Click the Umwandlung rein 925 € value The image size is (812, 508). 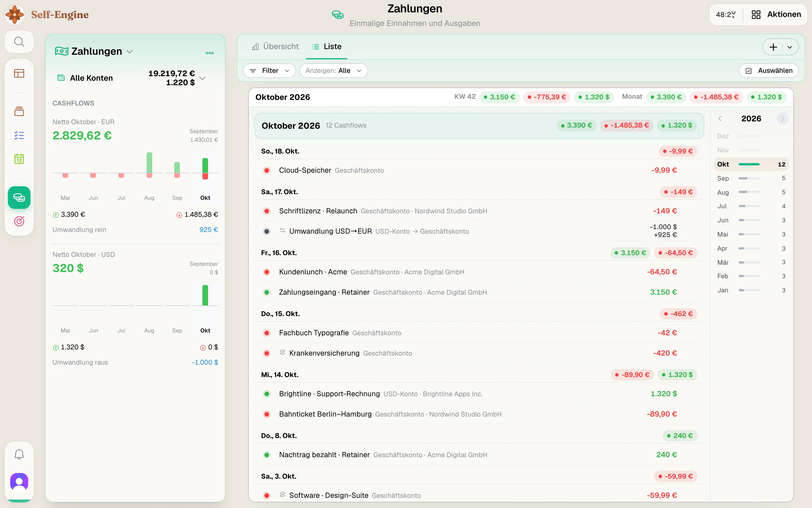point(208,230)
